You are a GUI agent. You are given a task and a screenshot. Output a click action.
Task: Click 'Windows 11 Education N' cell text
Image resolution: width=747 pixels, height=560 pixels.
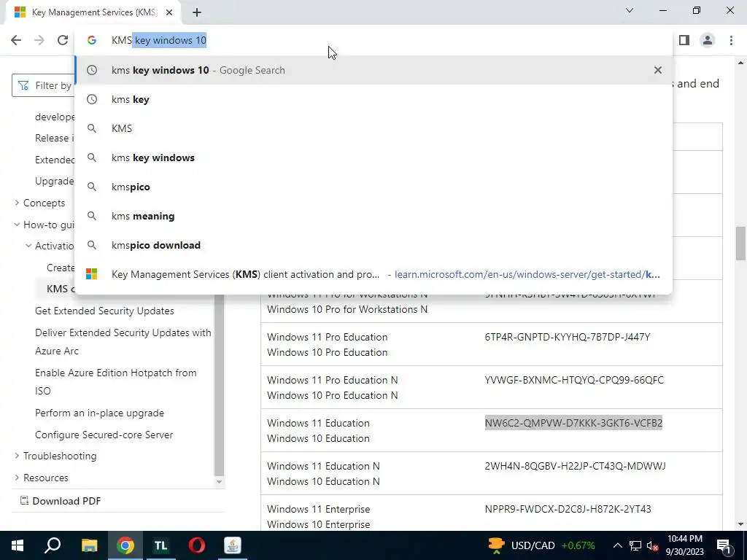click(x=323, y=466)
